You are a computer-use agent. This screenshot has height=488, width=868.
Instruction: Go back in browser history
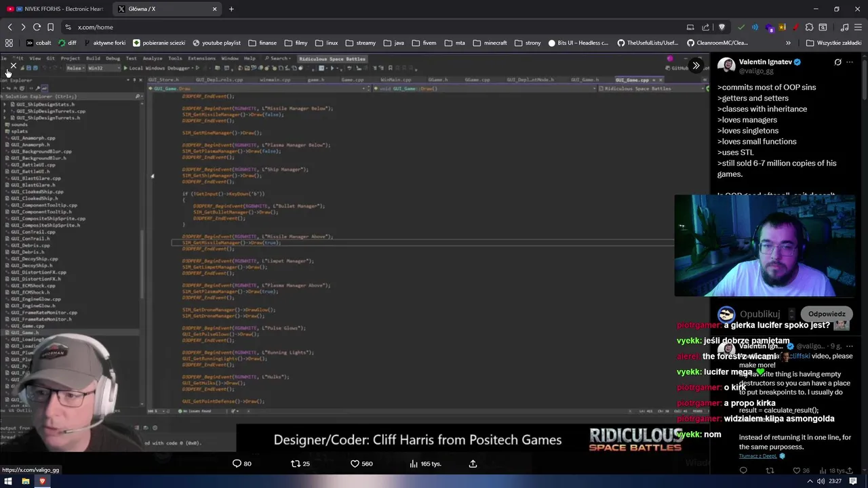(x=9, y=27)
